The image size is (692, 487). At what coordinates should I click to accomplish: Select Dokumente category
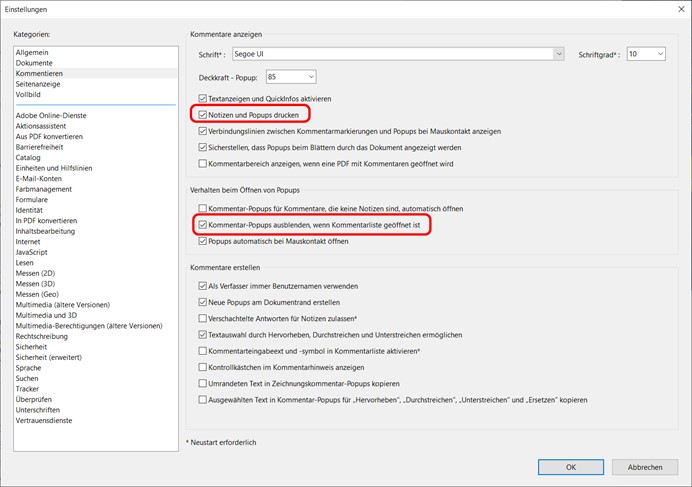pos(34,63)
